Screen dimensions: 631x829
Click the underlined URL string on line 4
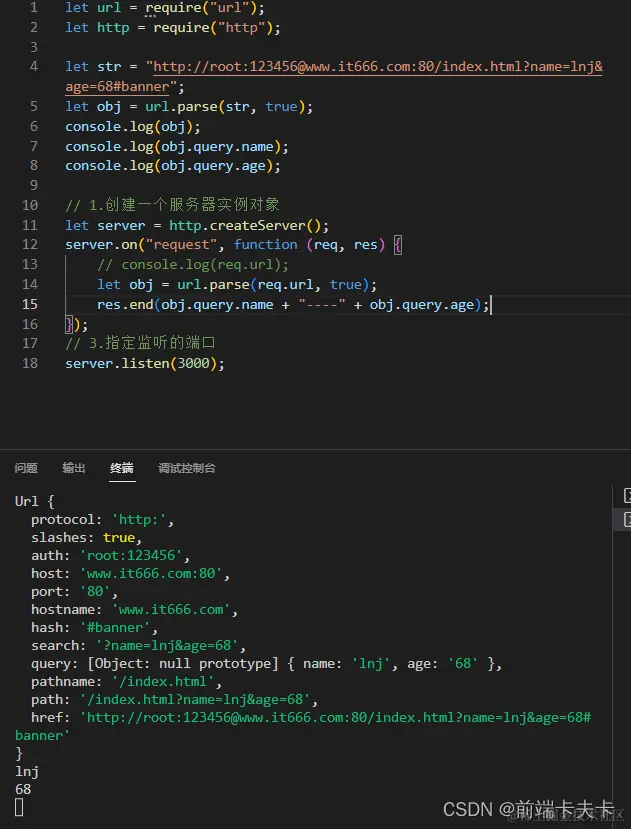point(334,76)
